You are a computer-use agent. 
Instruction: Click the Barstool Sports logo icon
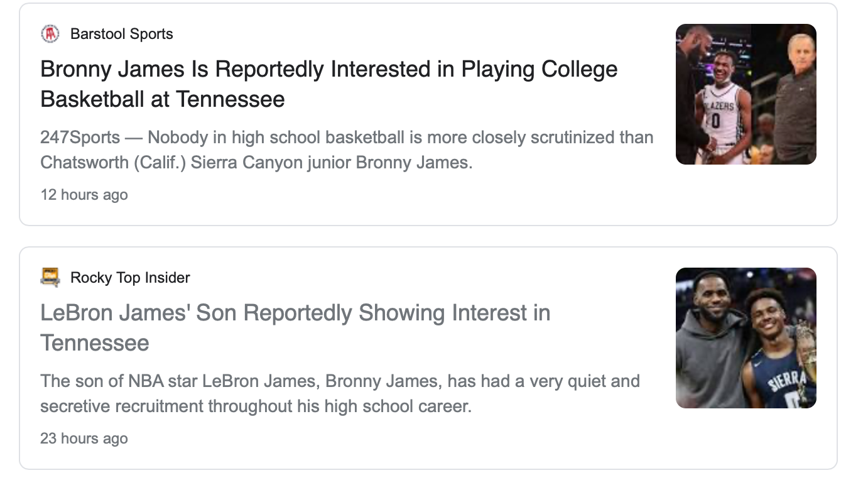50,34
